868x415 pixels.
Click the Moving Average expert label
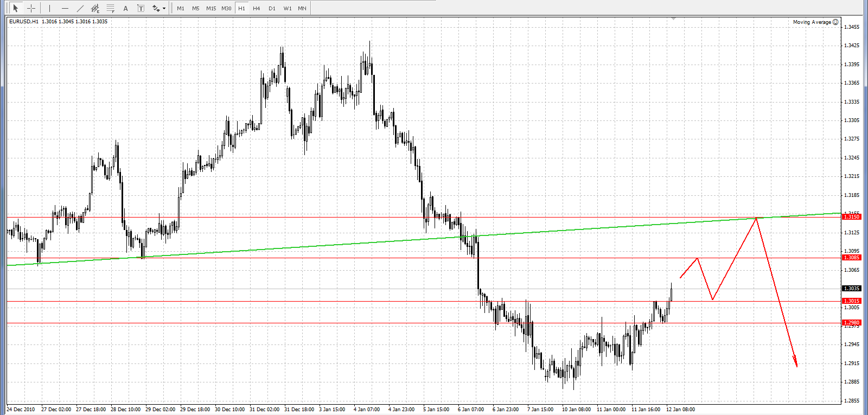pos(812,22)
